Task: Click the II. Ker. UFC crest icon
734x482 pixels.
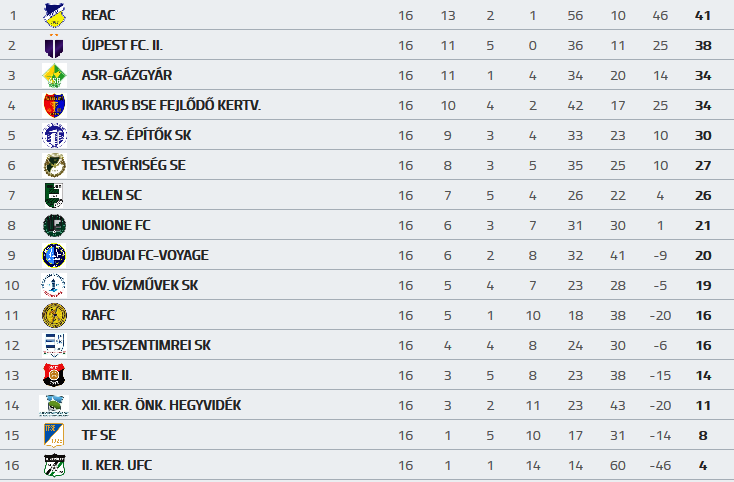Action: click(x=53, y=465)
